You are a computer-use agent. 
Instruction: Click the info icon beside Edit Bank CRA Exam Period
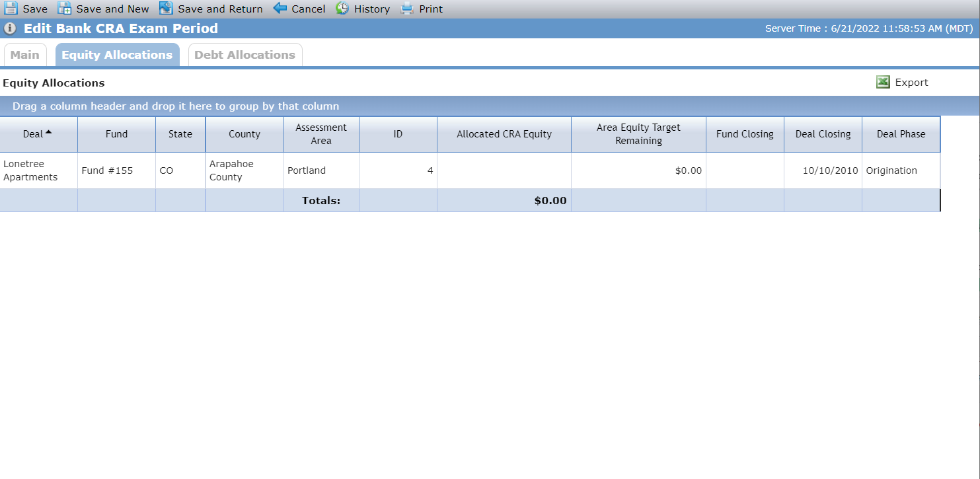(x=10, y=28)
